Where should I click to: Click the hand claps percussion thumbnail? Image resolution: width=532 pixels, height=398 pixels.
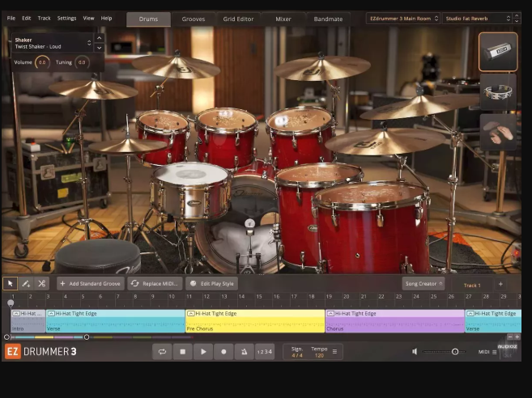[498, 132]
